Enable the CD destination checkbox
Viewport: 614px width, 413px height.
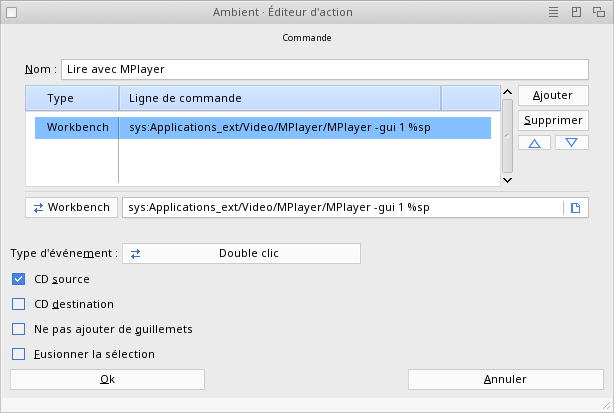(18, 304)
